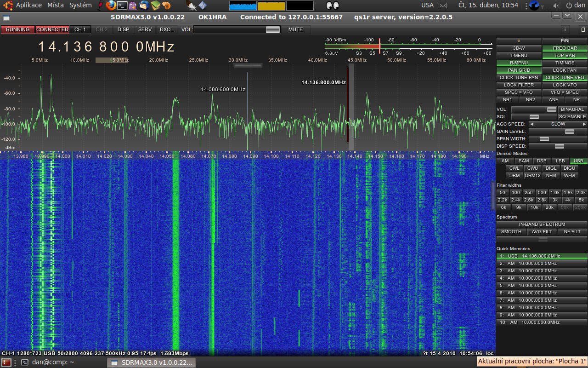Open the green books launcher icon
The image size is (588, 368).
[155, 6]
